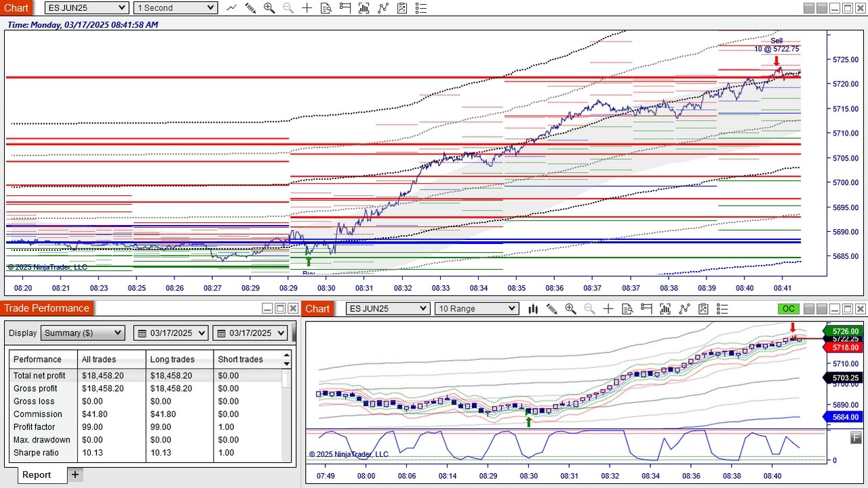The image size is (868, 488).
Task: Open the start date 03/17/2025 picker
Action: [171, 333]
